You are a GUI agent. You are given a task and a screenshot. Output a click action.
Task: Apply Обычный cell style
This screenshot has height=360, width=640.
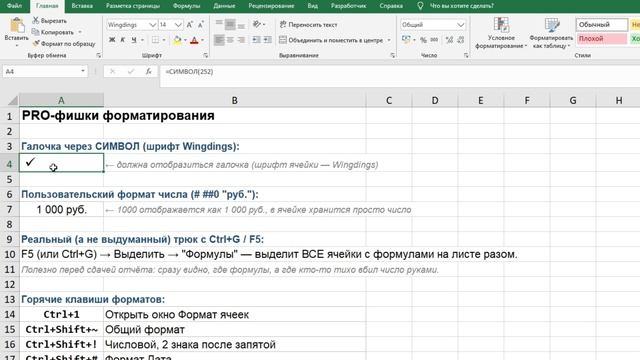pos(602,24)
